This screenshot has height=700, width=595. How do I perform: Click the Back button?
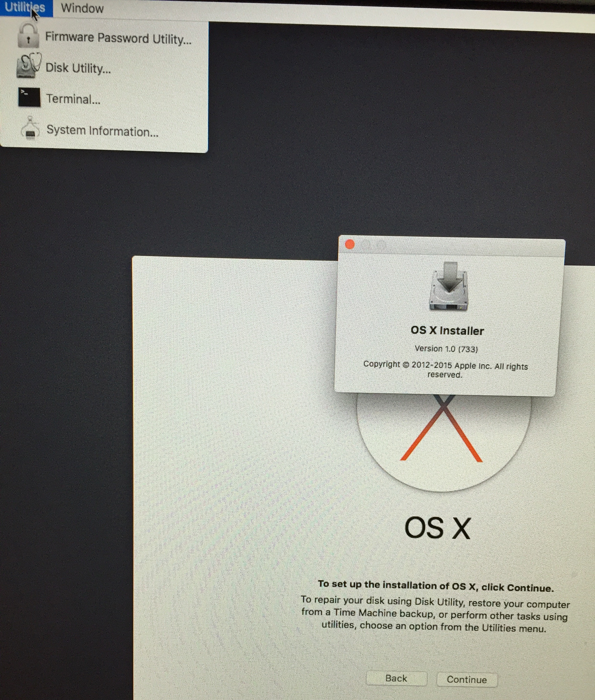(396, 678)
